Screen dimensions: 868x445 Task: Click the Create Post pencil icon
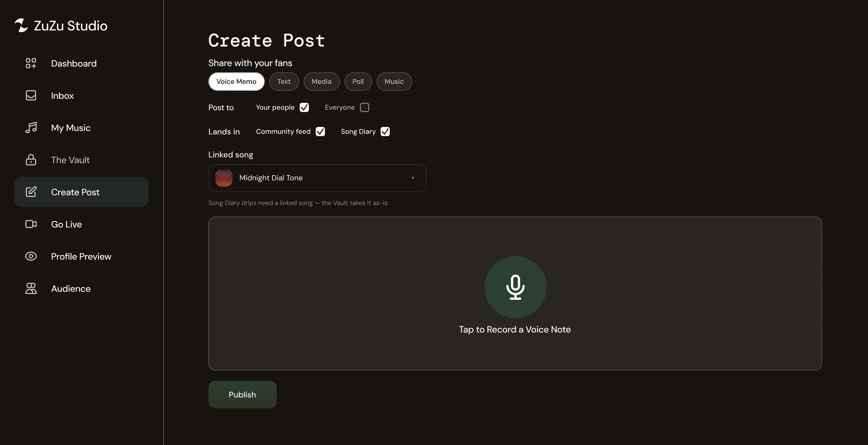[x=31, y=192]
